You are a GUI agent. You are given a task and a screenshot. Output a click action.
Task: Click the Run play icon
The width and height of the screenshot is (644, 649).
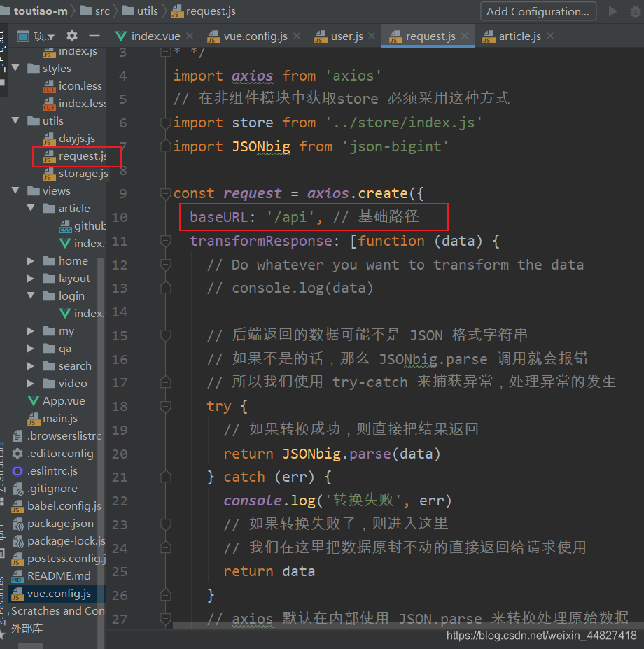613,11
